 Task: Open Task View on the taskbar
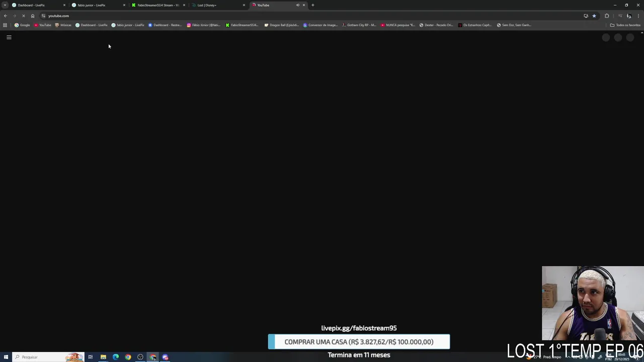coord(91,357)
